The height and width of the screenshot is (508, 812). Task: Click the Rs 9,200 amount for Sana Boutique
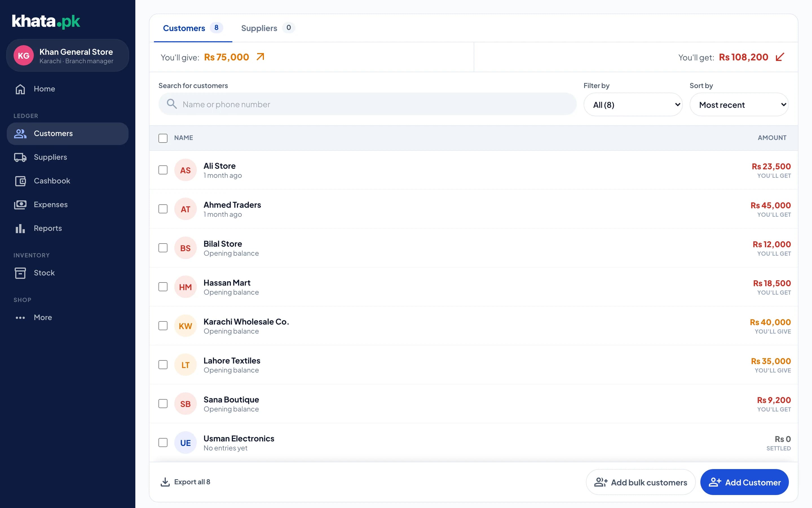pos(774,400)
